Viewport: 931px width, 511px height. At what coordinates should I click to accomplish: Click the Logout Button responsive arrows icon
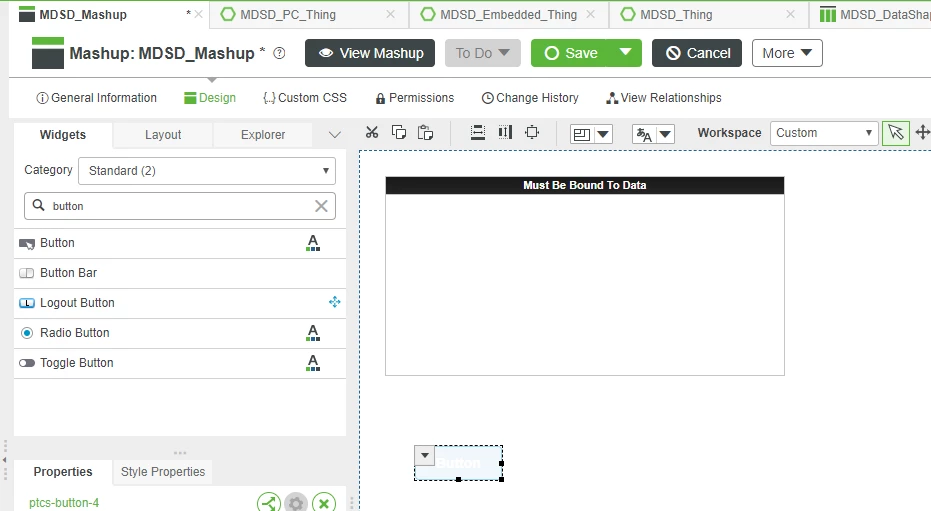coord(335,302)
